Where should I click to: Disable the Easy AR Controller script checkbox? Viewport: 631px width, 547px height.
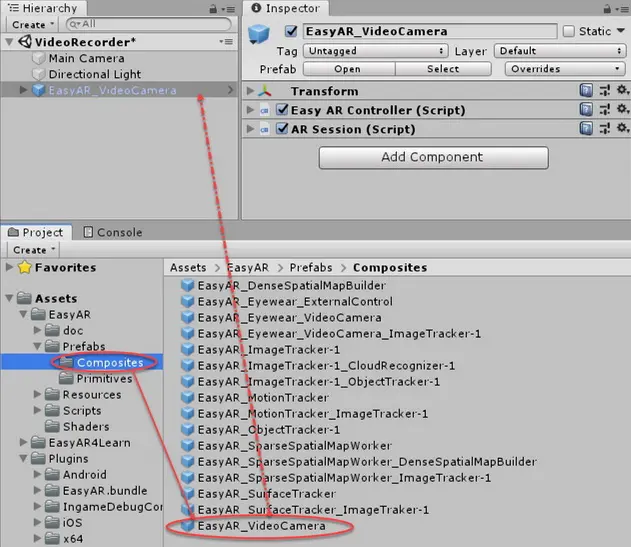[x=282, y=109]
